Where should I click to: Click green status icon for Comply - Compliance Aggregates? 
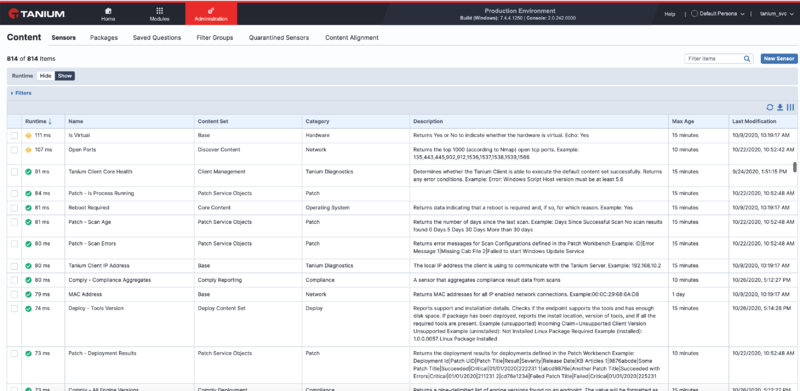(29, 280)
